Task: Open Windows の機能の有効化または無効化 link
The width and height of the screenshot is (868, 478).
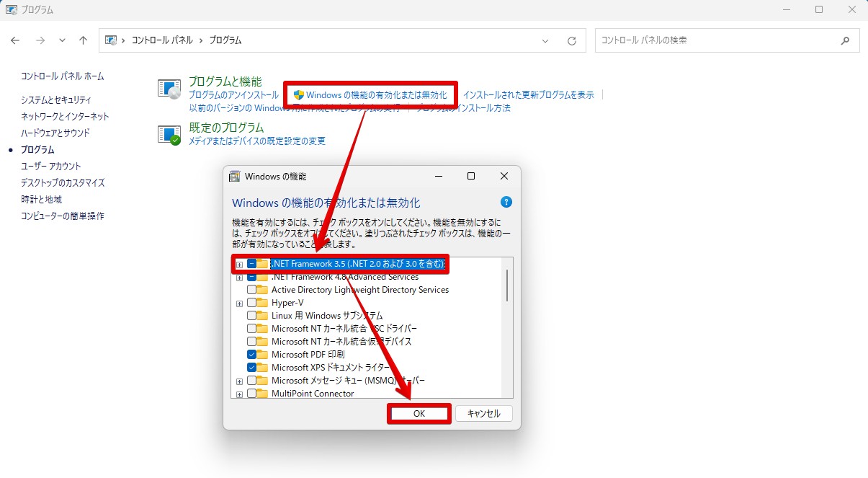Action: coord(372,94)
